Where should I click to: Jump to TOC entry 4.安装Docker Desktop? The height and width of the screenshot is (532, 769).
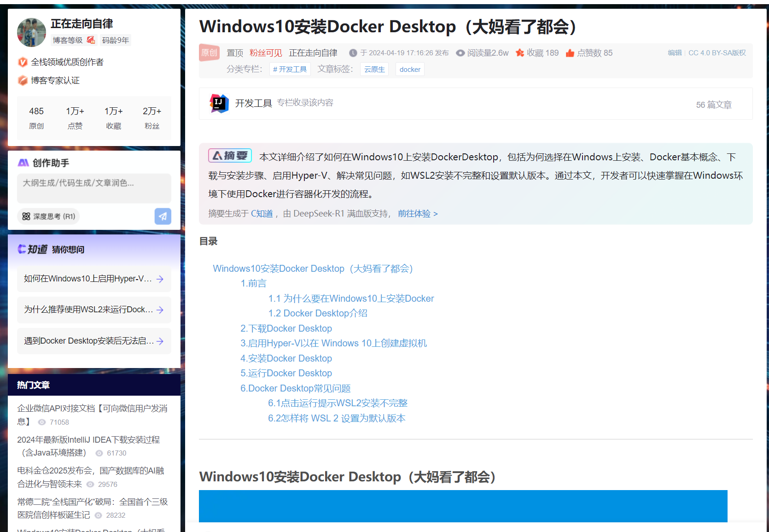pos(286,358)
